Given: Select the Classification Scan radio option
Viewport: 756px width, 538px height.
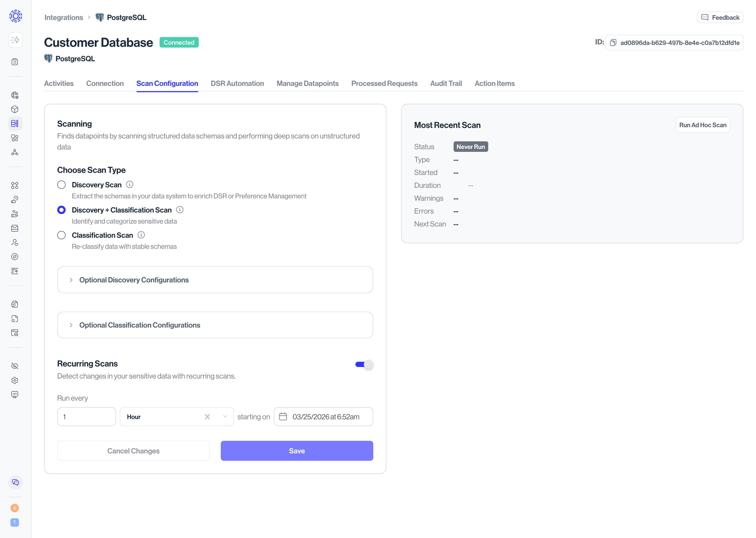Looking at the screenshot, I should click(x=62, y=235).
